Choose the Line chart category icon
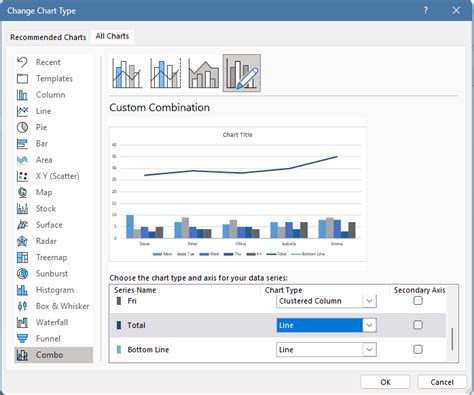The height and width of the screenshot is (395, 474). coord(22,111)
